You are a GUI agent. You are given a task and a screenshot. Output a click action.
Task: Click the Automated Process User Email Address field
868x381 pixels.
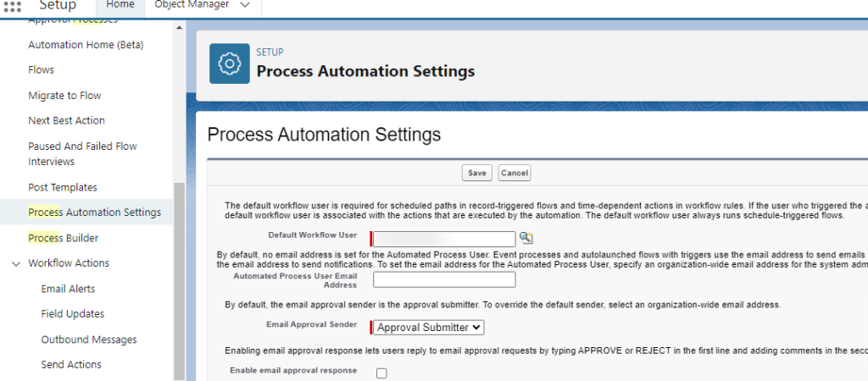click(444, 279)
